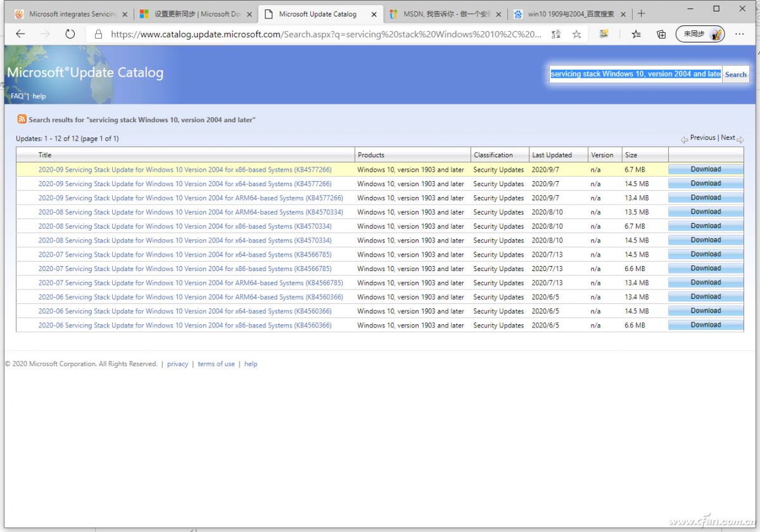Open the help link in footer

pos(251,364)
